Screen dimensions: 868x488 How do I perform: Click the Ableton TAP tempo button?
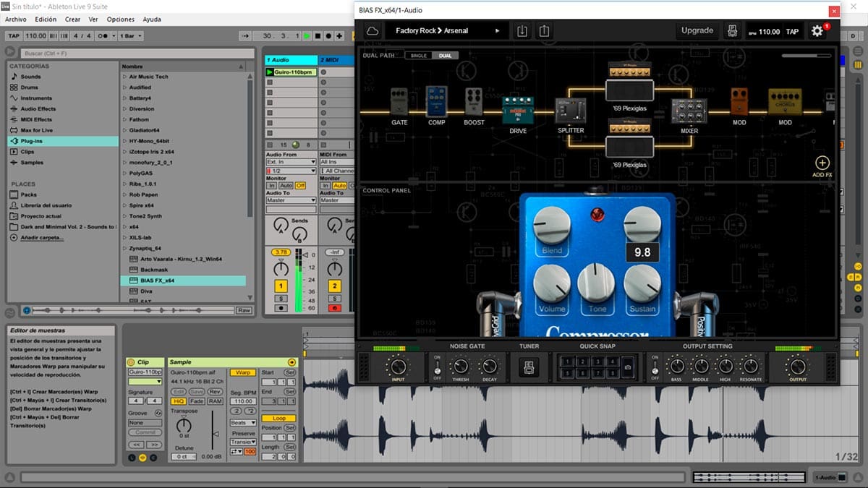[14, 36]
